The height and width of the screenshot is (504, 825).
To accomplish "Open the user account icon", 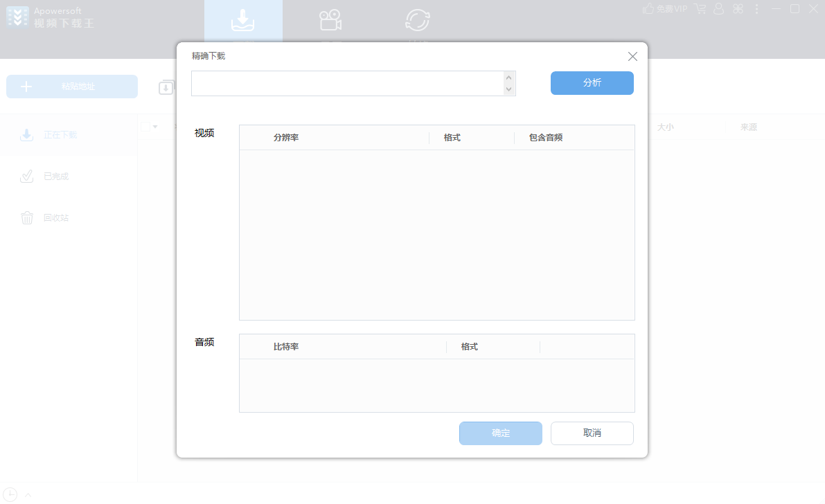I will (x=719, y=9).
